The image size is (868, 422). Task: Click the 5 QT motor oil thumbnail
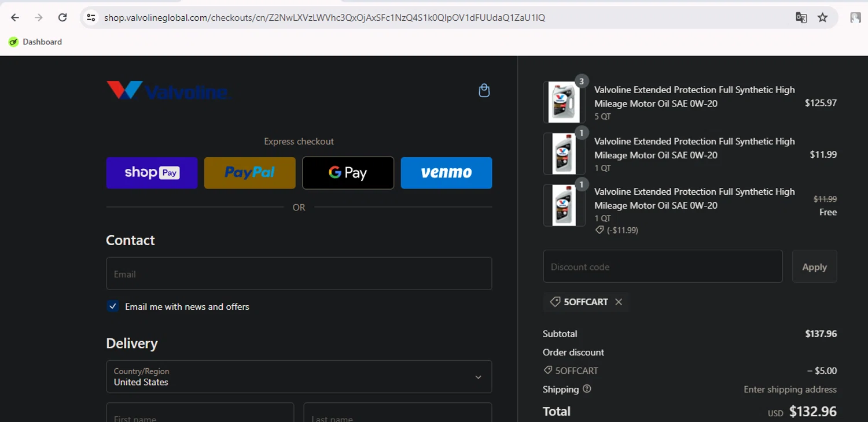(564, 102)
